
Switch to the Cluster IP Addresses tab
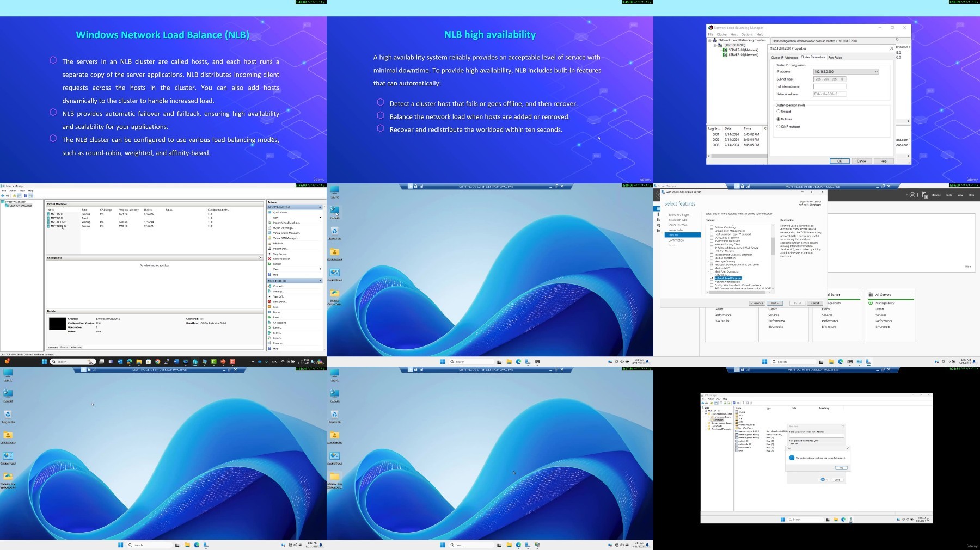tap(785, 57)
